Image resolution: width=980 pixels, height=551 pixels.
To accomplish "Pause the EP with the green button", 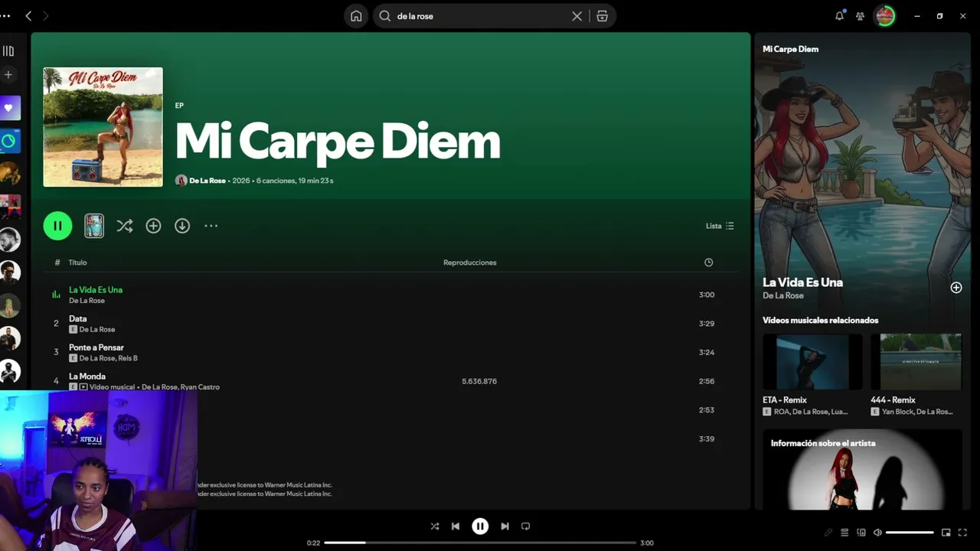I will point(57,226).
